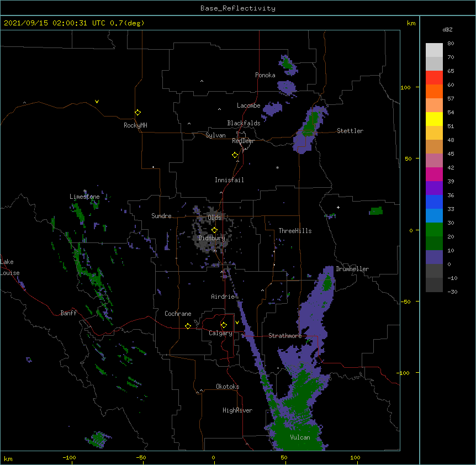Click the Airdrie label
The width and height of the screenshot is (476, 465).
[223, 297]
